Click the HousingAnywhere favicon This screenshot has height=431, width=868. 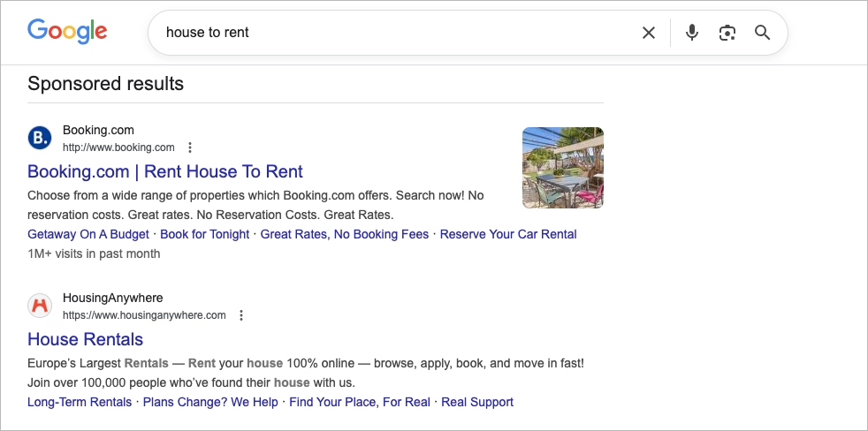(x=40, y=306)
